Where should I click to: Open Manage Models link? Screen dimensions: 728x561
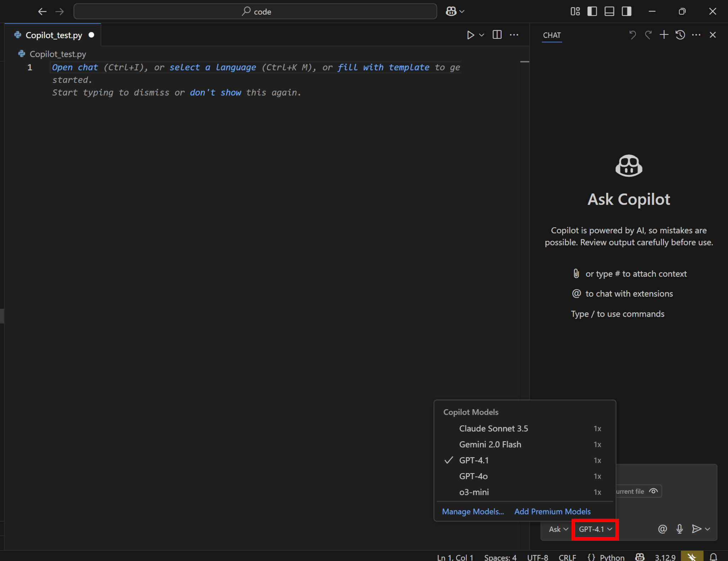pos(473,512)
